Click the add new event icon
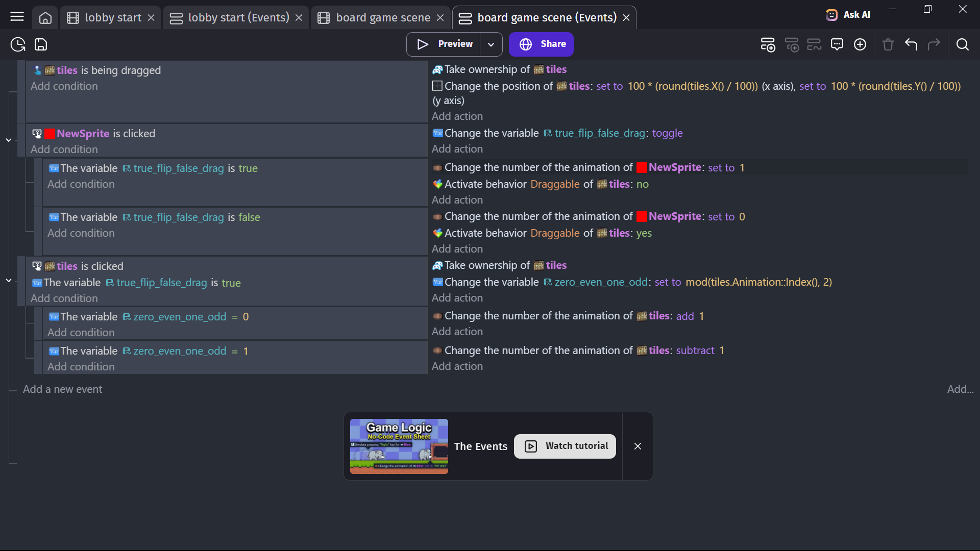Screen dimensions: 980x551 click(x=768, y=44)
